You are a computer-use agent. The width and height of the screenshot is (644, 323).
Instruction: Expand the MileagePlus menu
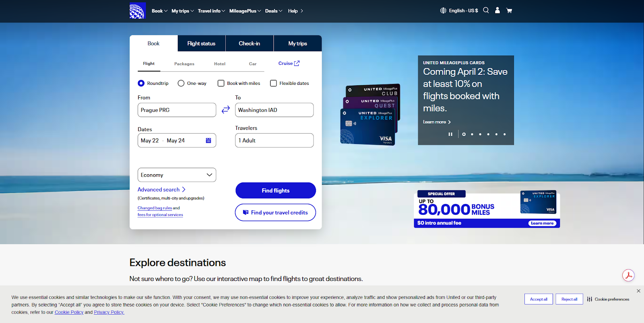pos(245,11)
